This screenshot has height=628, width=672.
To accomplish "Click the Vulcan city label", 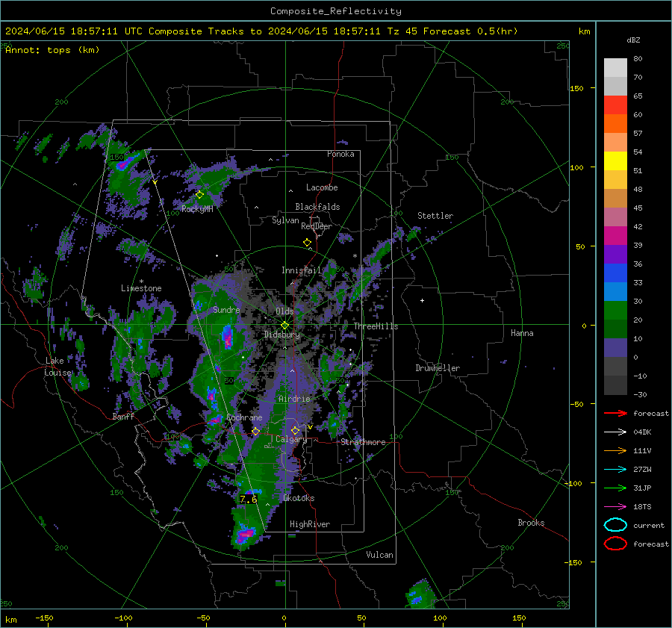I will click(x=380, y=555).
